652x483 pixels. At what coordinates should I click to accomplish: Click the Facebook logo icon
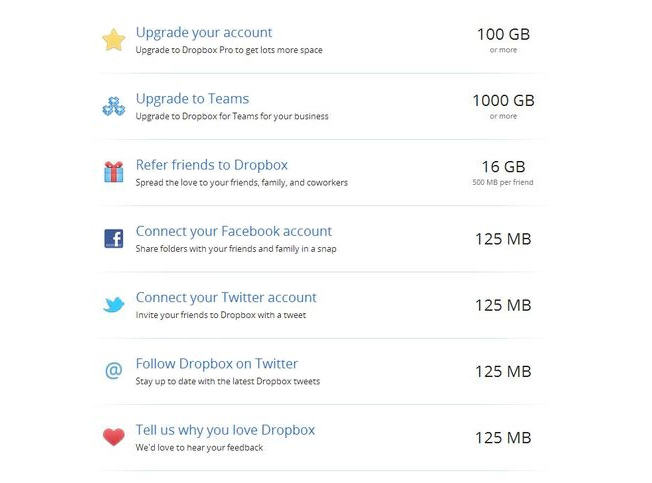click(114, 239)
